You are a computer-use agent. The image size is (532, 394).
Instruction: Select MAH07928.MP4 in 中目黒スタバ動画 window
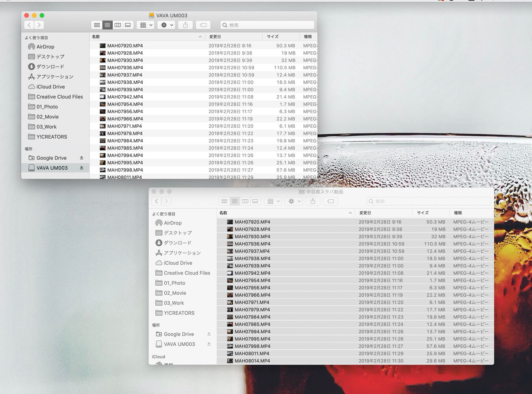point(355,229)
